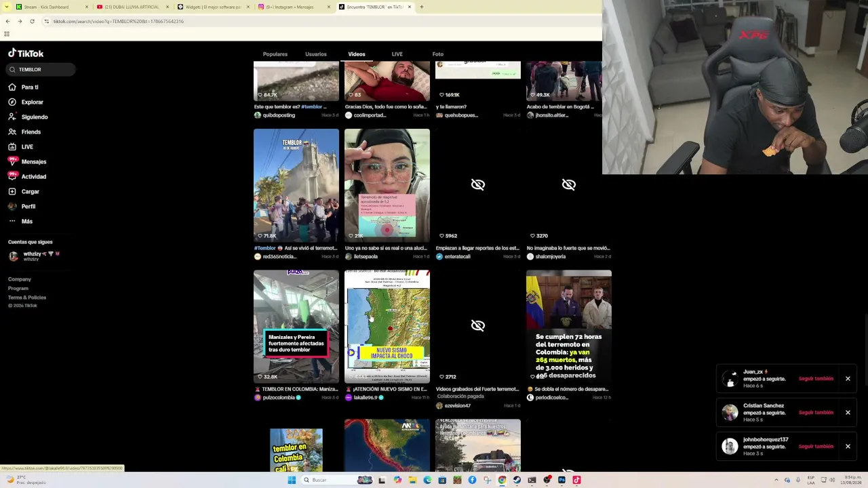The image size is (868, 488).
Task: Open Photoshop from the taskbar
Action: click(x=561, y=480)
